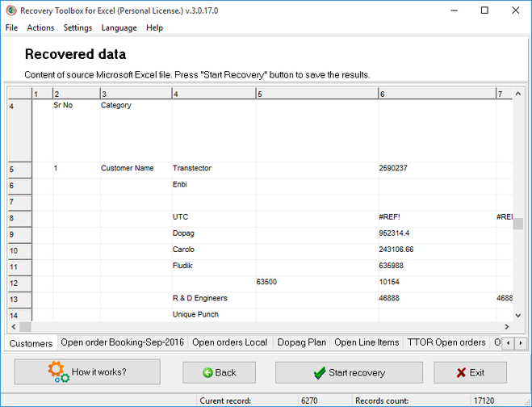
Task: Click the Category cell
Action: 136,130
